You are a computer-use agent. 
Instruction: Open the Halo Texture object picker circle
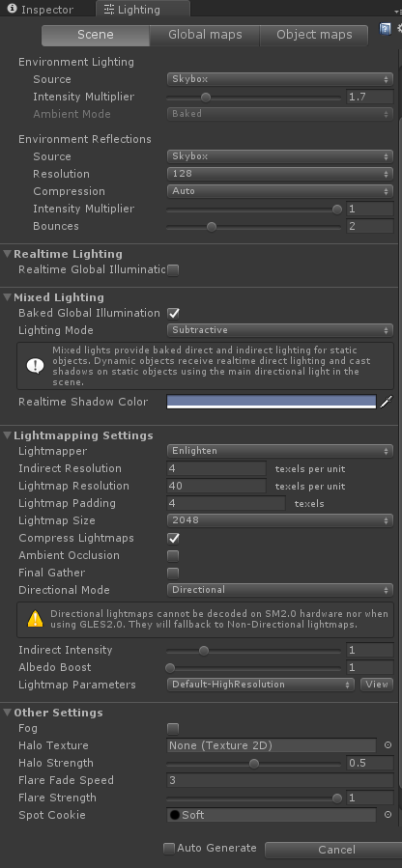click(388, 745)
